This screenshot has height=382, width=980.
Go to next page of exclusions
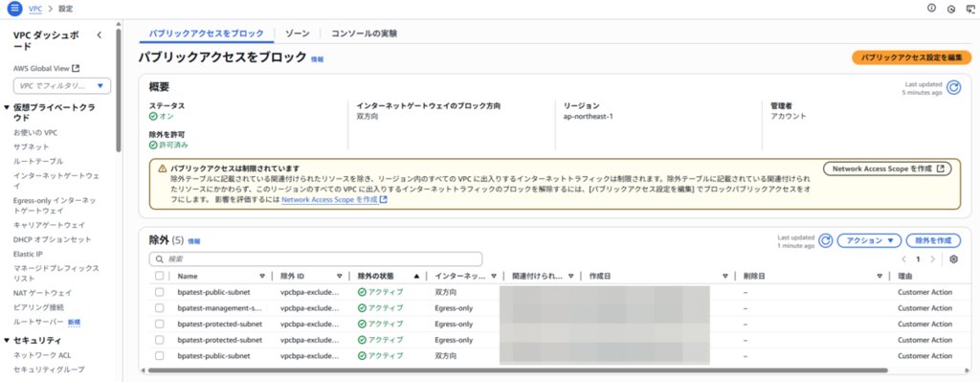click(x=932, y=258)
